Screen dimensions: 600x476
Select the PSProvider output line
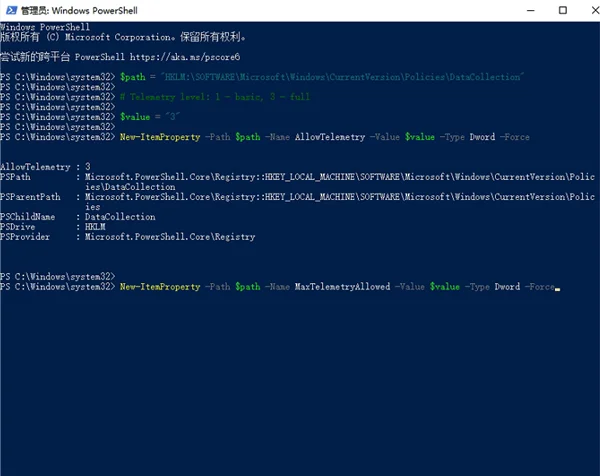tap(127, 237)
